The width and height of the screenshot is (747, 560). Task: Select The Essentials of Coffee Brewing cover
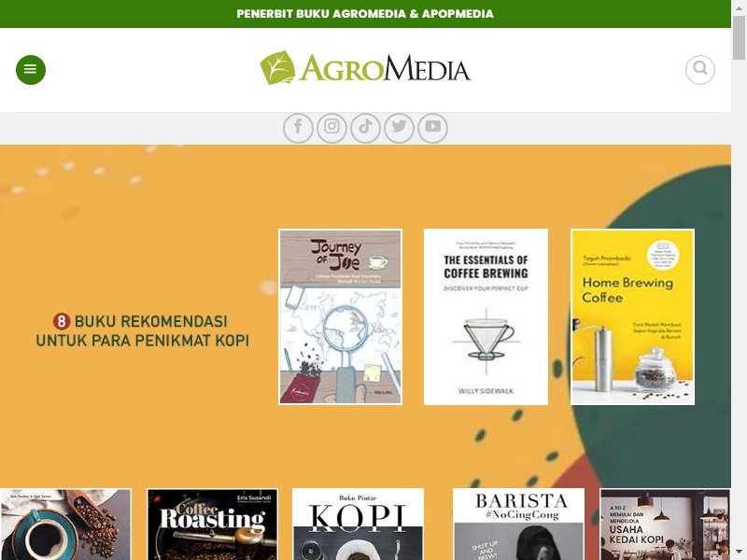[486, 316]
